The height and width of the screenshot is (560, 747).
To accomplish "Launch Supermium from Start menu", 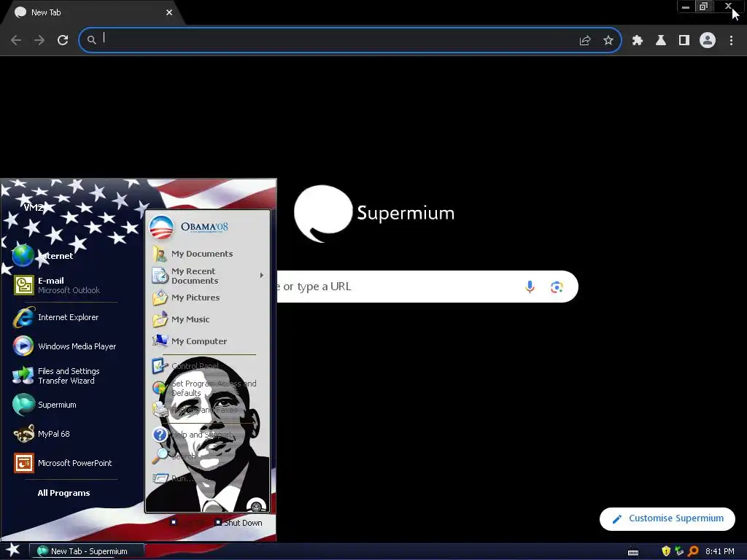I will tap(44, 405).
